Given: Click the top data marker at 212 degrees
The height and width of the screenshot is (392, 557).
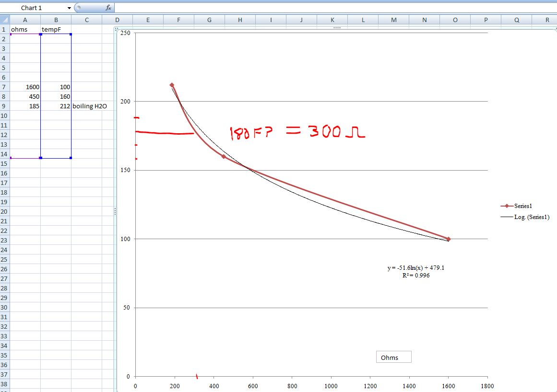Looking at the screenshot, I should pyautogui.click(x=172, y=85).
